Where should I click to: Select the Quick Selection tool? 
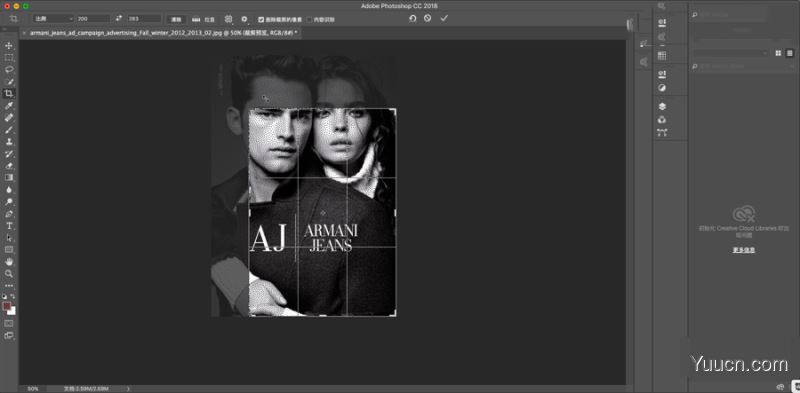[9, 82]
